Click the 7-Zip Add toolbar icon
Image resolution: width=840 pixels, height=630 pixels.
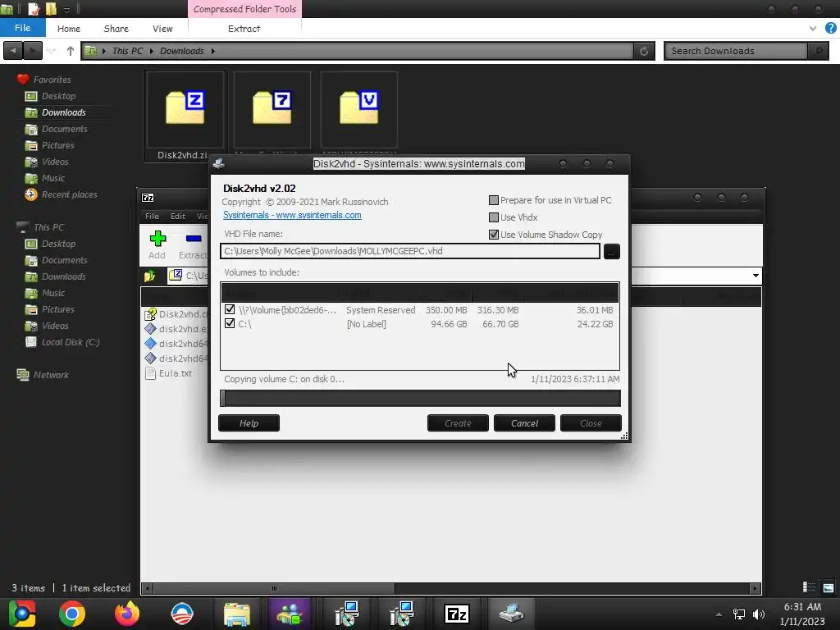pyautogui.click(x=157, y=244)
